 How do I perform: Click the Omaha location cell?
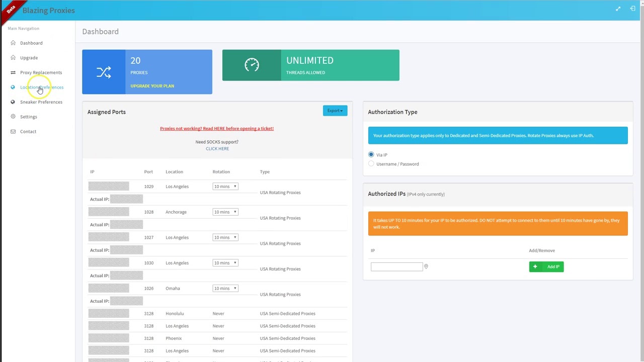pos(173,288)
